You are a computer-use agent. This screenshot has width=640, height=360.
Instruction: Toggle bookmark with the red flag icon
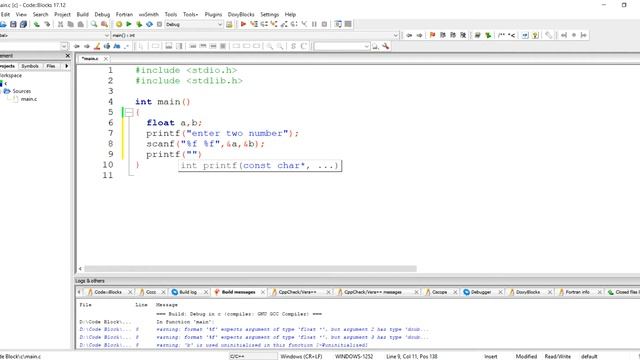tap(433, 36)
